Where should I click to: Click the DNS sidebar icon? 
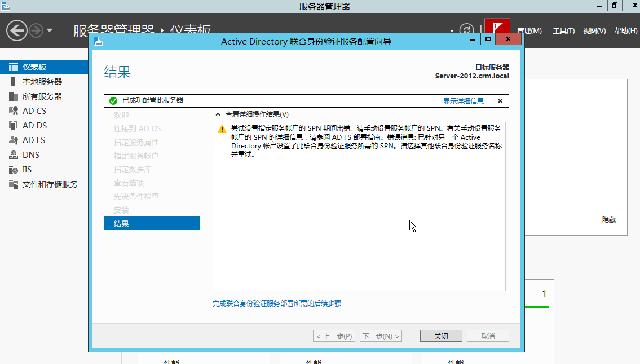point(14,155)
